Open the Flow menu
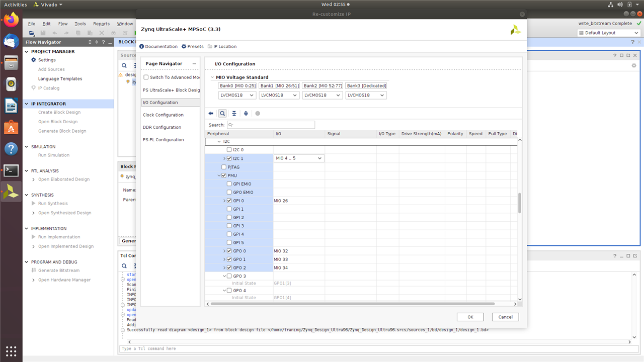Screen dimensions: 644x362 click(x=63, y=24)
